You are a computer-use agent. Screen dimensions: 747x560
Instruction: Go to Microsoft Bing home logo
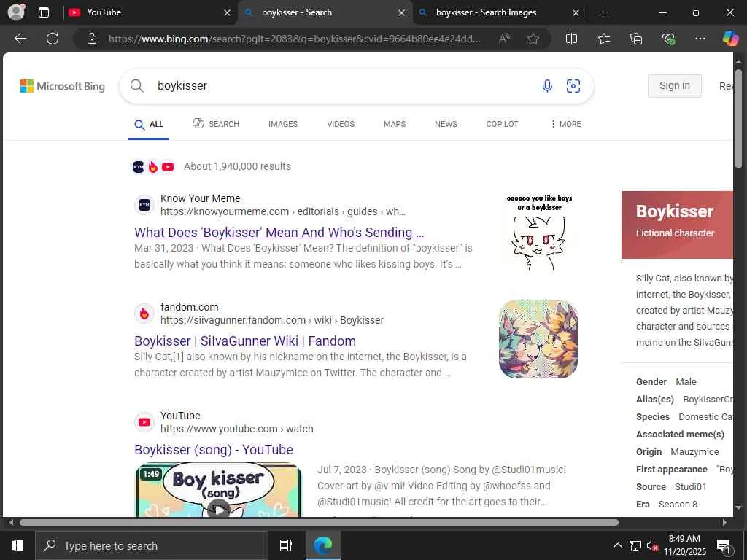tap(63, 86)
